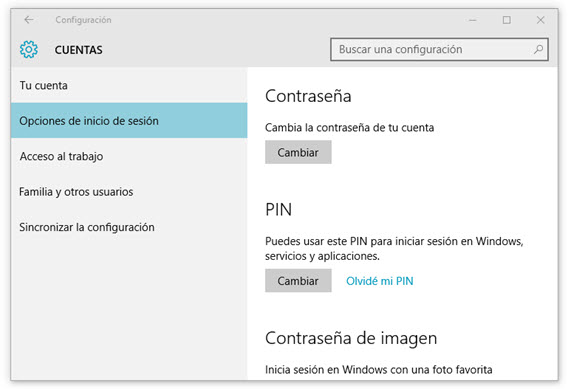Click the Configuración title bar text
This screenshot has width=568, height=389.
[x=83, y=20]
